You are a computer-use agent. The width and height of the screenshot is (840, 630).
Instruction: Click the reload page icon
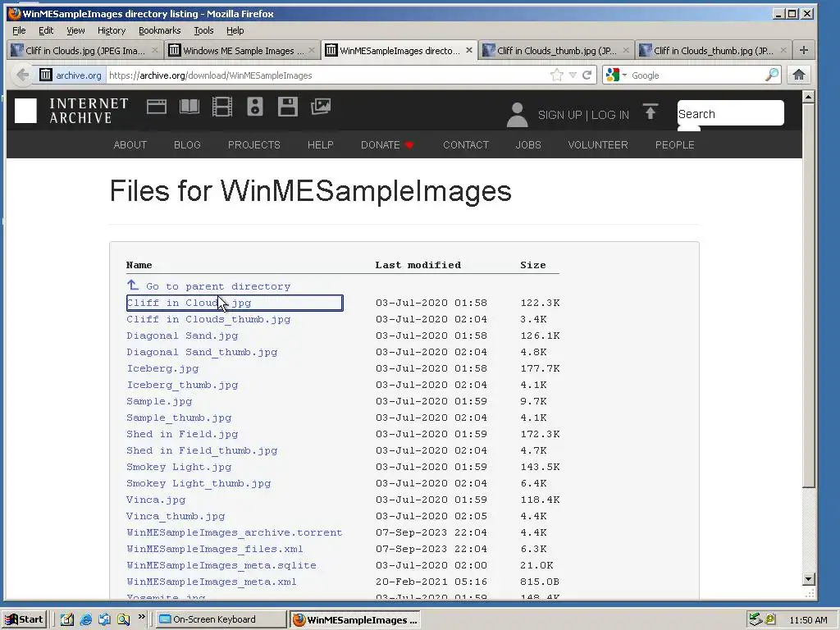pyautogui.click(x=587, y=75)
